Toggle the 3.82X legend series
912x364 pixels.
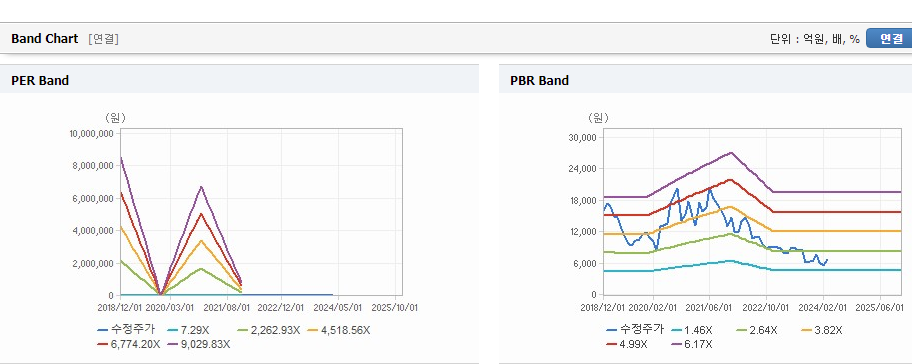tap(822, 330)
